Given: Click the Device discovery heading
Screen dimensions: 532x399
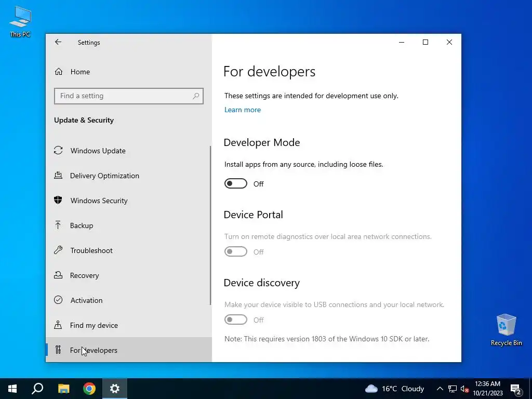Looking at the screenshot, I should tap(262, 283).
